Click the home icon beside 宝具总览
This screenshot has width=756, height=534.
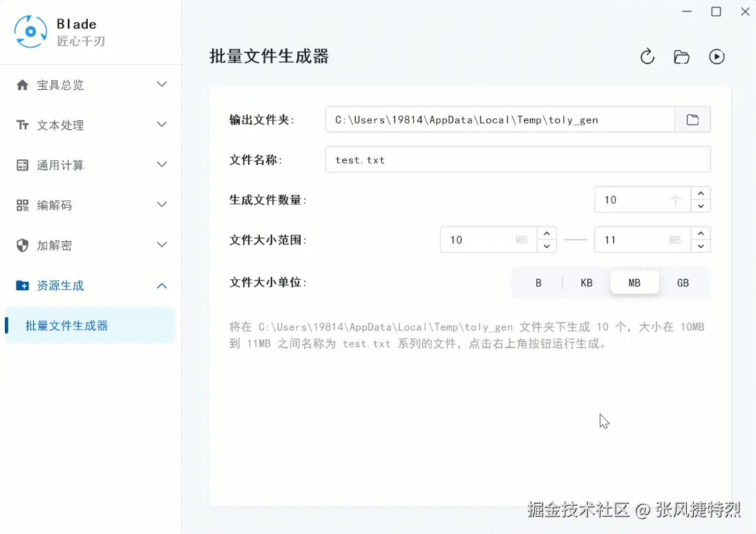click(22, 85)
